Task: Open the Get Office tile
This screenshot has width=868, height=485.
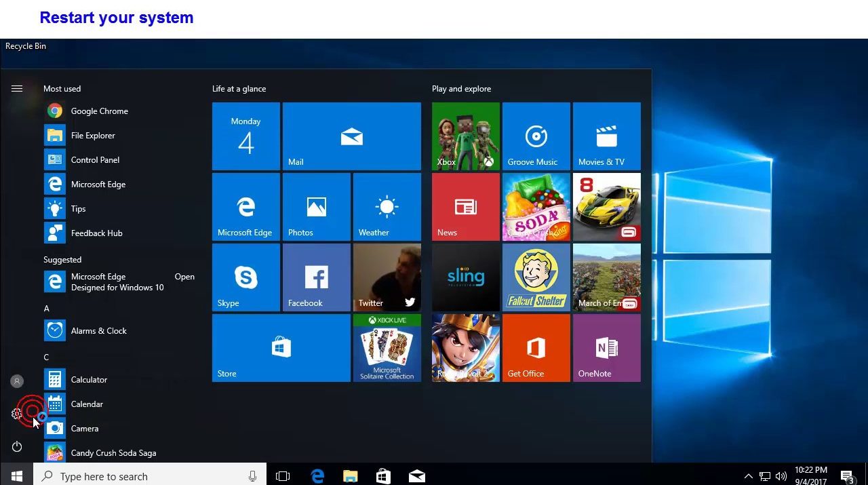Action: point(536,348)
